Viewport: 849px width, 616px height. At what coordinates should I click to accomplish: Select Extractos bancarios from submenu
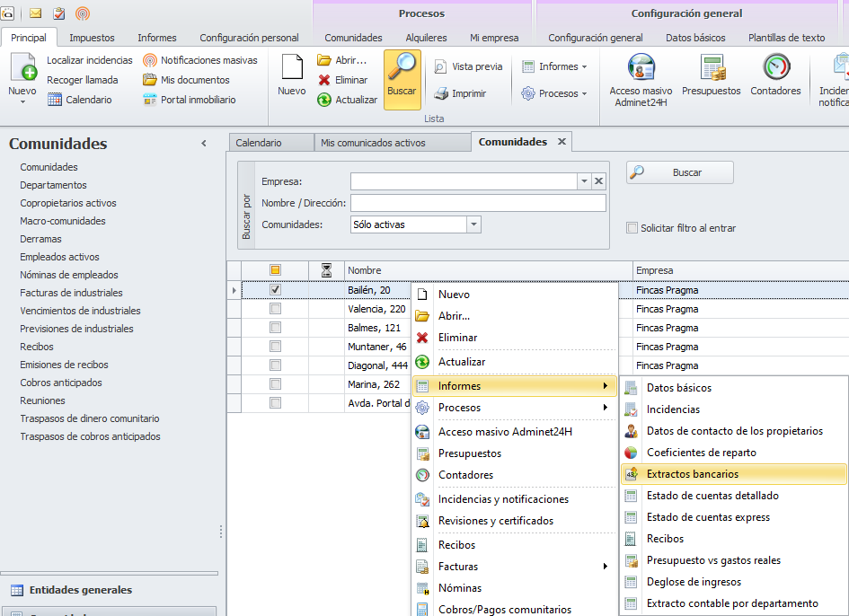click(x=693, y=474)
